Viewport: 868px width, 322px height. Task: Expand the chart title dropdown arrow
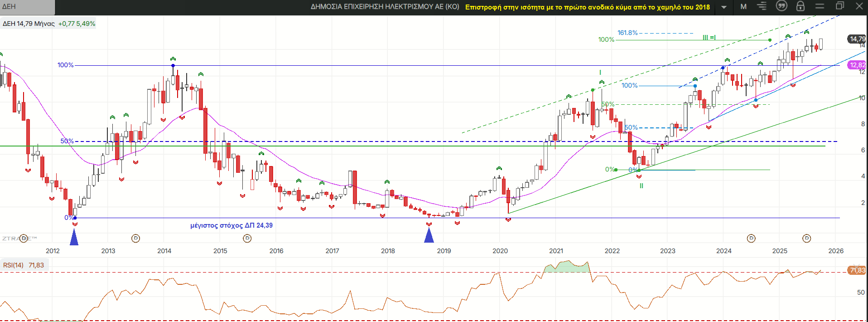coord(724,7)
